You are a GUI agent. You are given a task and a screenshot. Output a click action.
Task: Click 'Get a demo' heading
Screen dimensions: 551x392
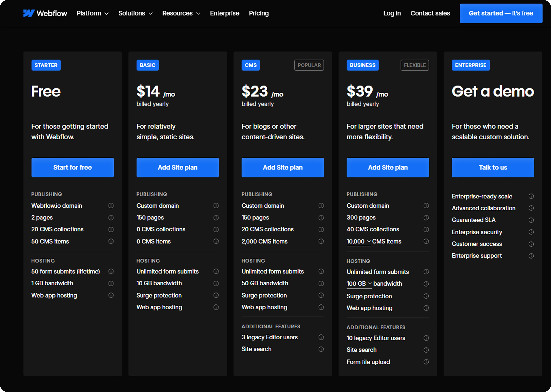tap(493, 91)
